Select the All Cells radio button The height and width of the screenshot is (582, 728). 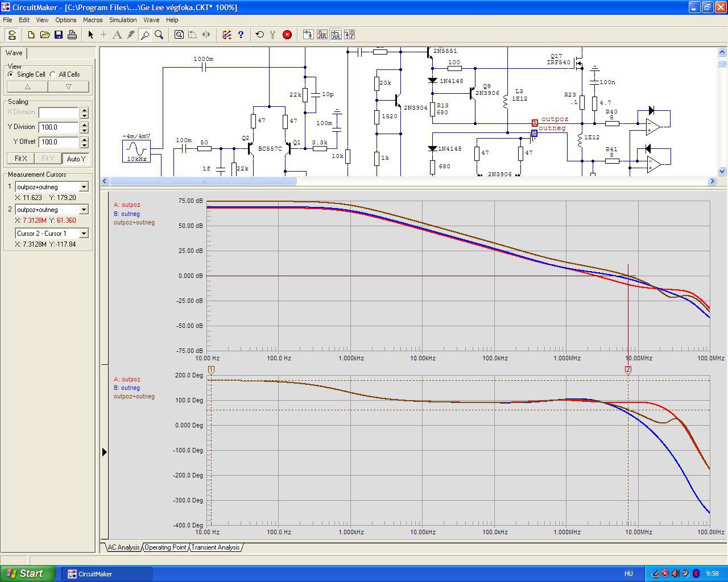coord(53,74)
